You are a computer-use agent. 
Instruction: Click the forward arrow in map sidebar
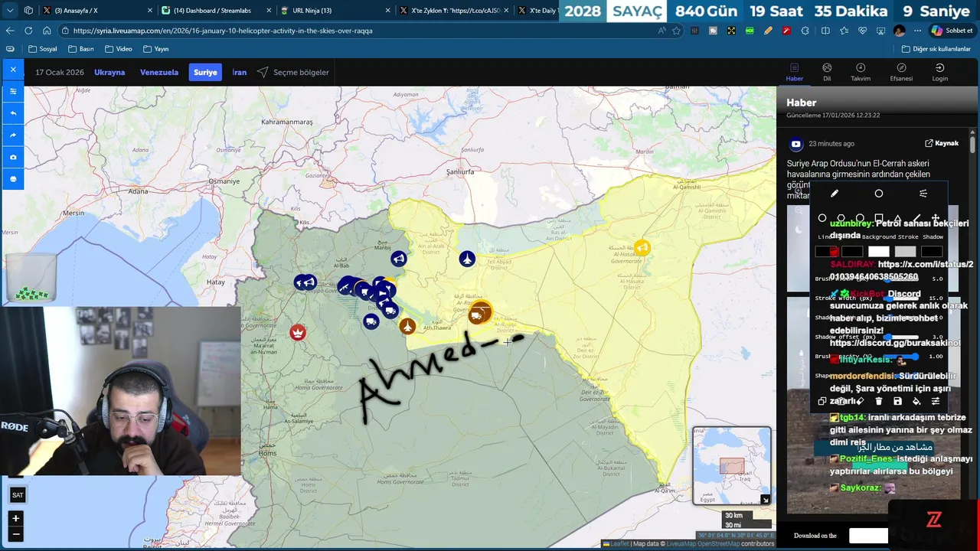[13, 135]
